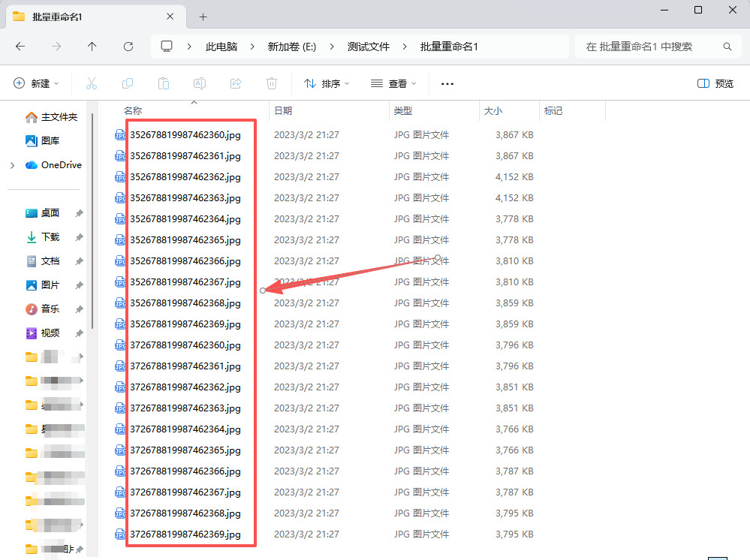Screen dimensions: 750x560
Task: Select file 372678819987462360.jpg
Action: (x=185, y=345)
